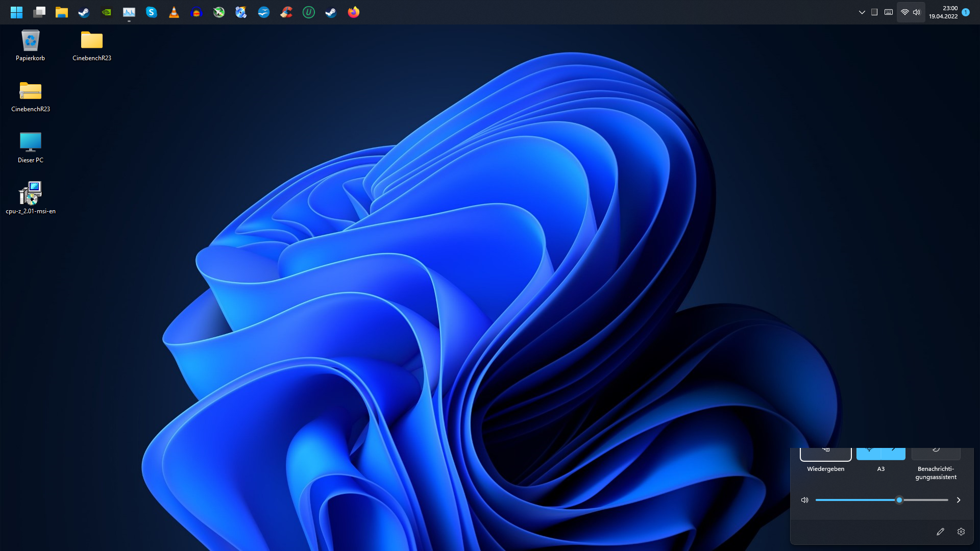Toggle the Wiedergeben quick setting tile
980x551 pixels.
(x=825, y=453)
